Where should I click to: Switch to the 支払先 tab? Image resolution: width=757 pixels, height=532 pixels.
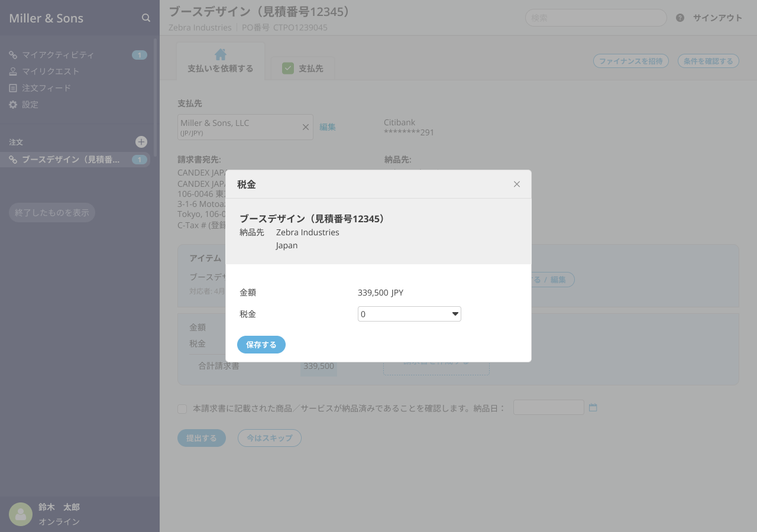(303, 69)
